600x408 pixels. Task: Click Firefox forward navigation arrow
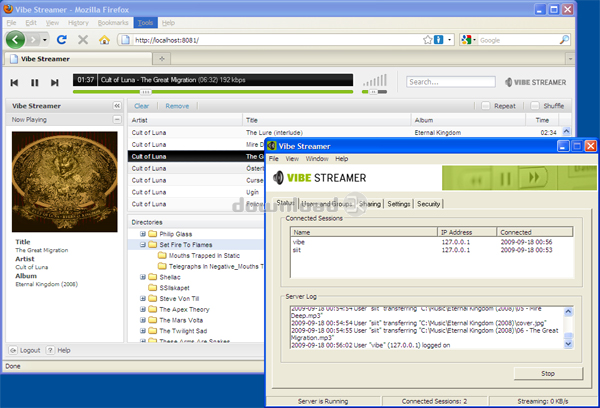pyautogui.click(x=34, y=39)
